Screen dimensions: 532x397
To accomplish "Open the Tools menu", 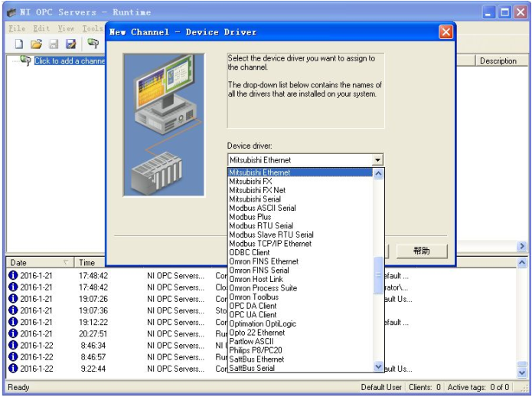I will tap(93, 28).
